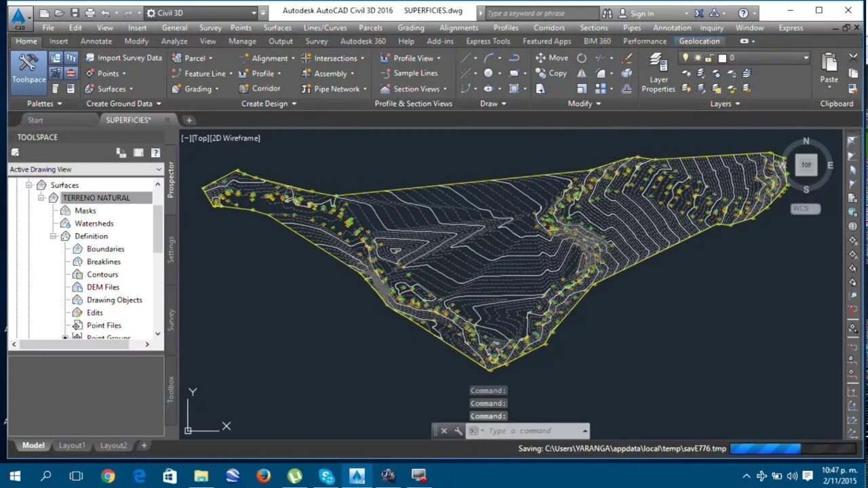Toggle the Survey tab of Toolspace

[x=171, y=319]
